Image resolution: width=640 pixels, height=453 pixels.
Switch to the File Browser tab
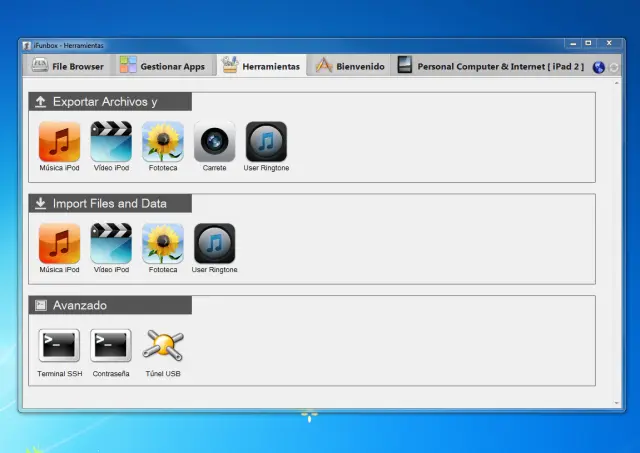tap(67, 67)
